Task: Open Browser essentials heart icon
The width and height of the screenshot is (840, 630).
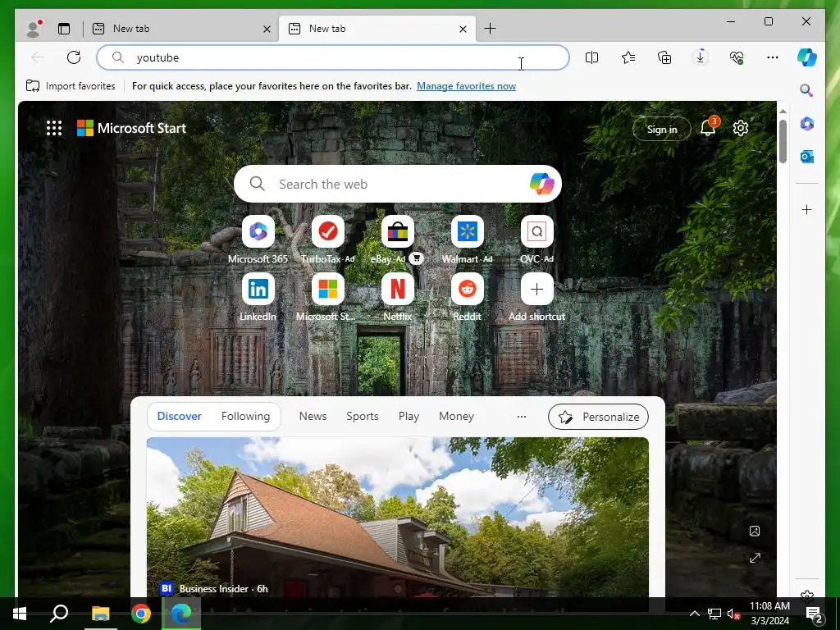Action: [736, 57]
